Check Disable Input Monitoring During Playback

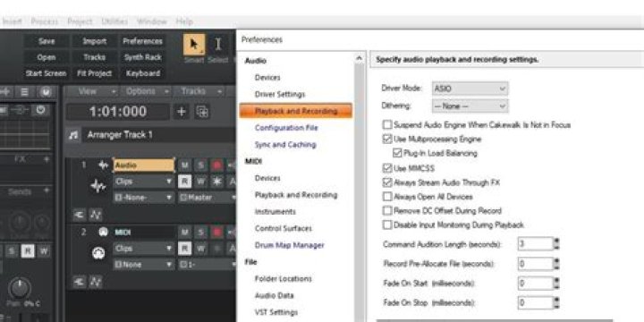click(387, 225)
